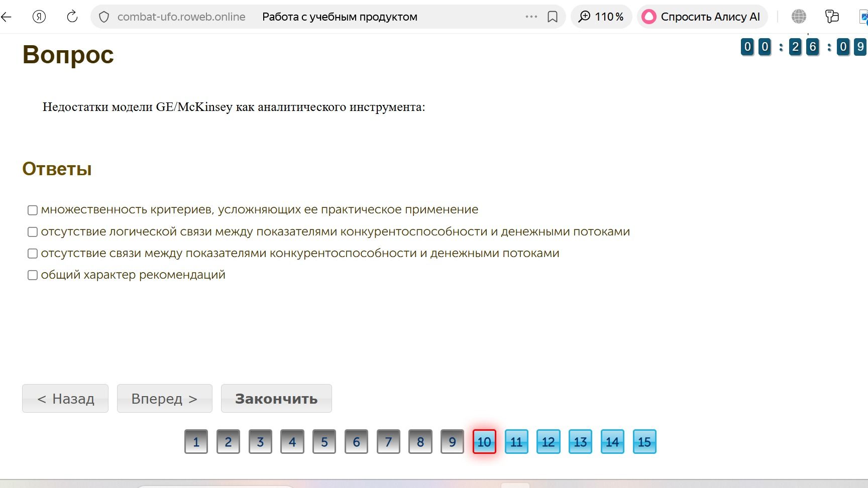
Task: Open the Yandex home icon
Action: (39, 17)
